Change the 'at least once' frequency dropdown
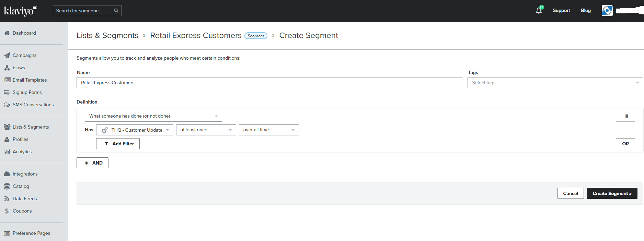This screenshot has height=241, width=644. point(206,130)
